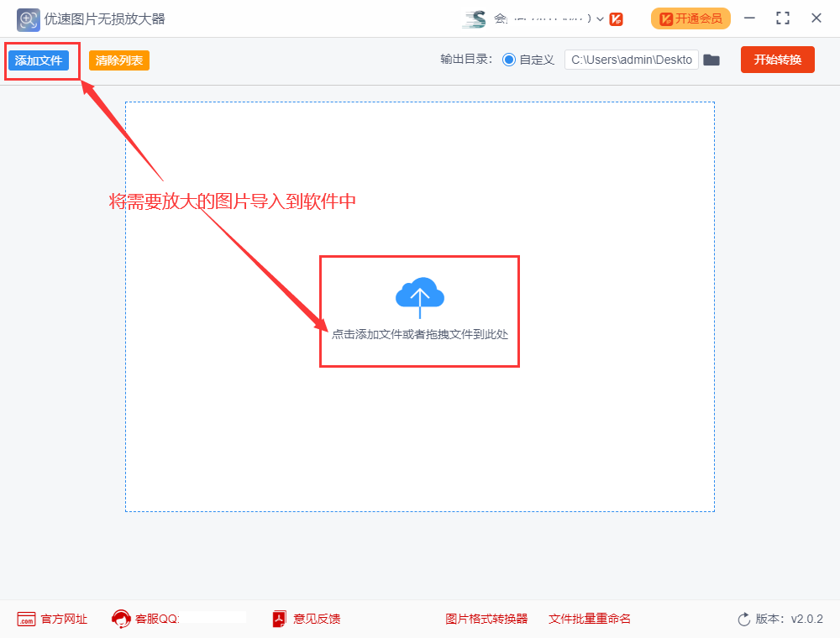Image resolution: width=840 pixels, height=638 pixels.
Task: Click the version refresh icon near v2.0.2
Action: 743,619
